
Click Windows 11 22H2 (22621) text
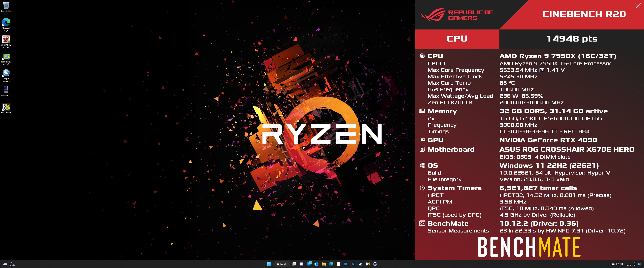point(549,165)
